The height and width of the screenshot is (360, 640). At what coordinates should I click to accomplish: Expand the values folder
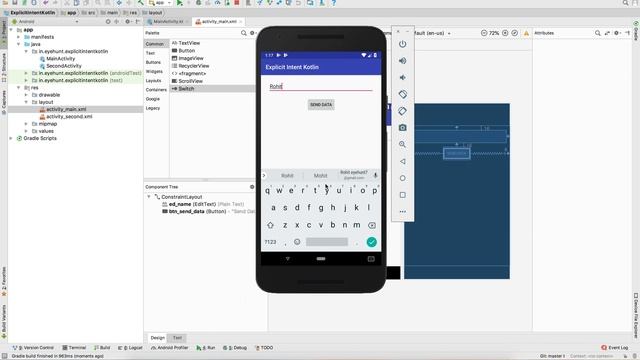[26, 131]
